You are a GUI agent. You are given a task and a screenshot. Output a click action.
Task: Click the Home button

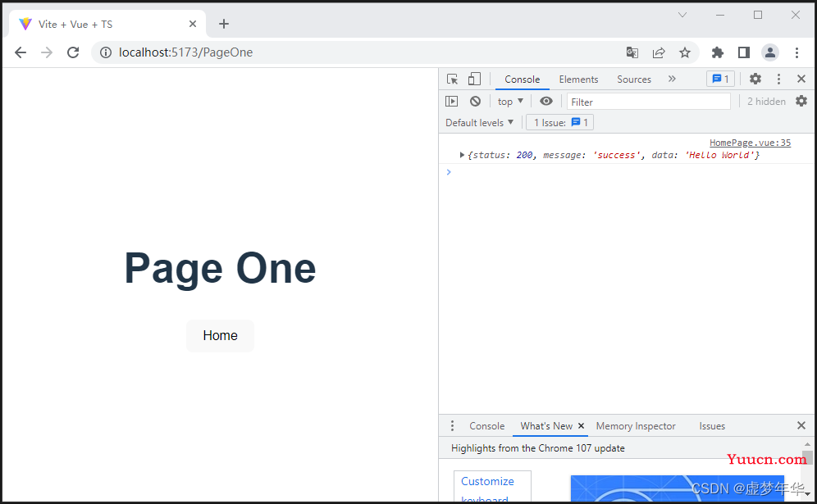click(x=221, y=336)
